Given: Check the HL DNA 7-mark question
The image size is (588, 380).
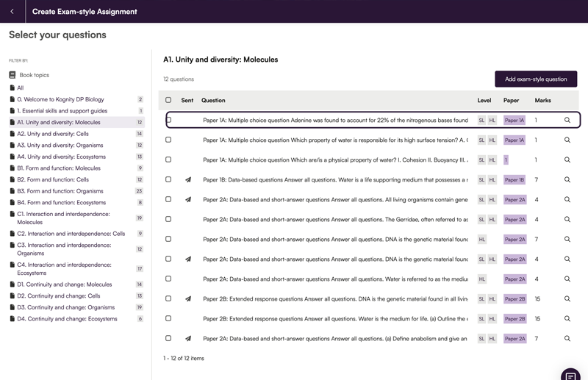Looking at the screenshot, I should pos(168,239).
